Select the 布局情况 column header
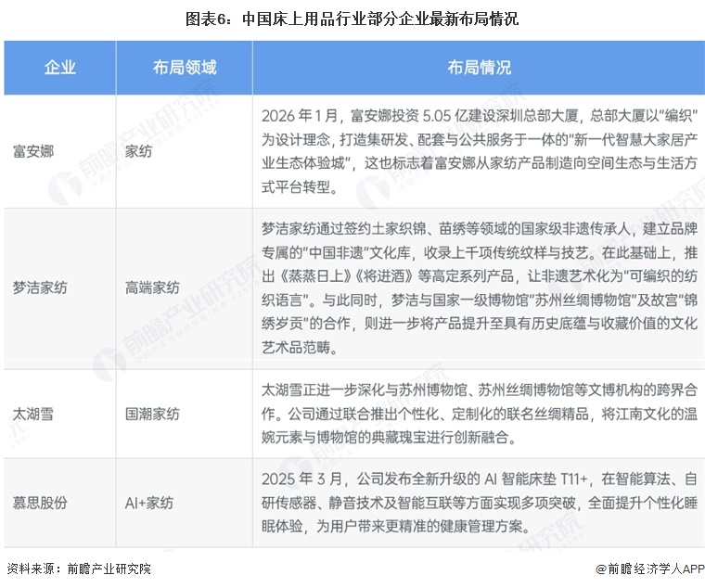Viewport: 705px width, 588px height. (479, 68)
